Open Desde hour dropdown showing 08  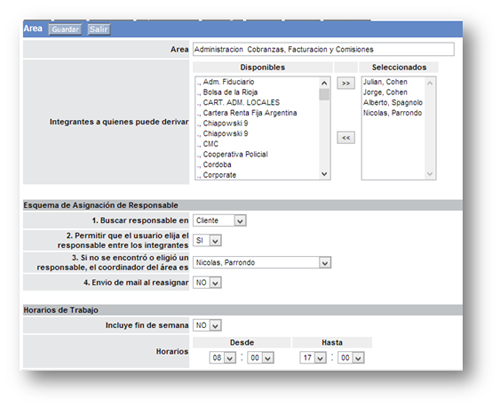pyautogui.click(x=223, y=358)
